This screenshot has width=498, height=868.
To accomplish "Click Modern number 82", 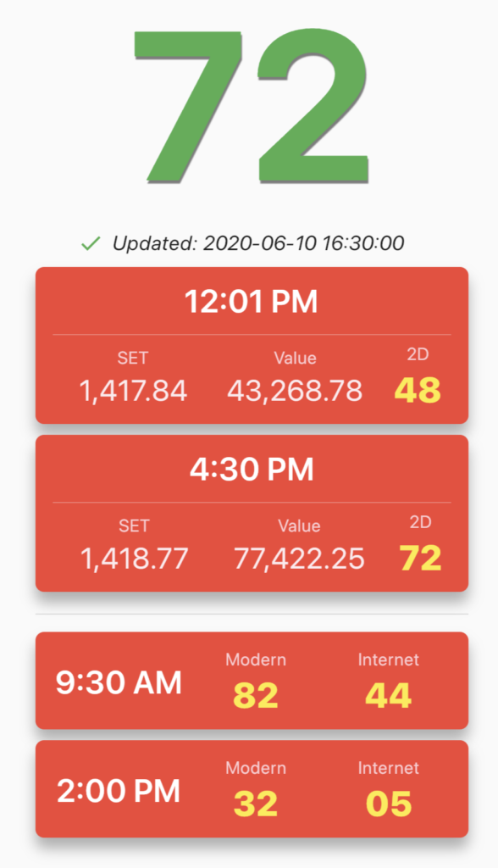I will [x=256, y=695].
